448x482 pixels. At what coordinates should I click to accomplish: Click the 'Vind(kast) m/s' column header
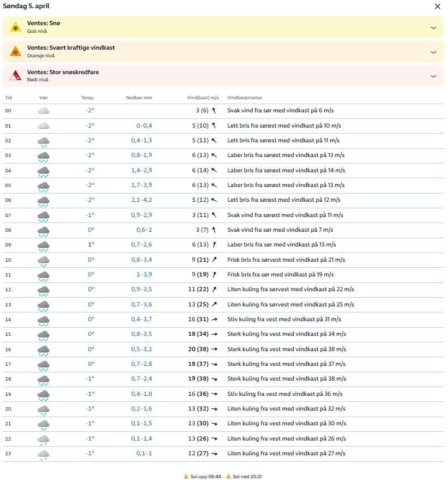203,98
